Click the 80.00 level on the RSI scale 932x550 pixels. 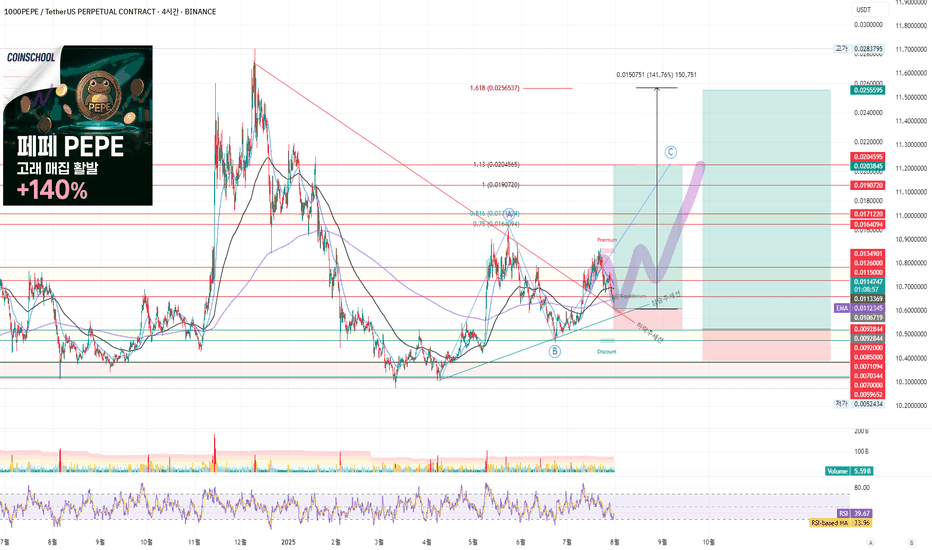click(x=862, y=488)
